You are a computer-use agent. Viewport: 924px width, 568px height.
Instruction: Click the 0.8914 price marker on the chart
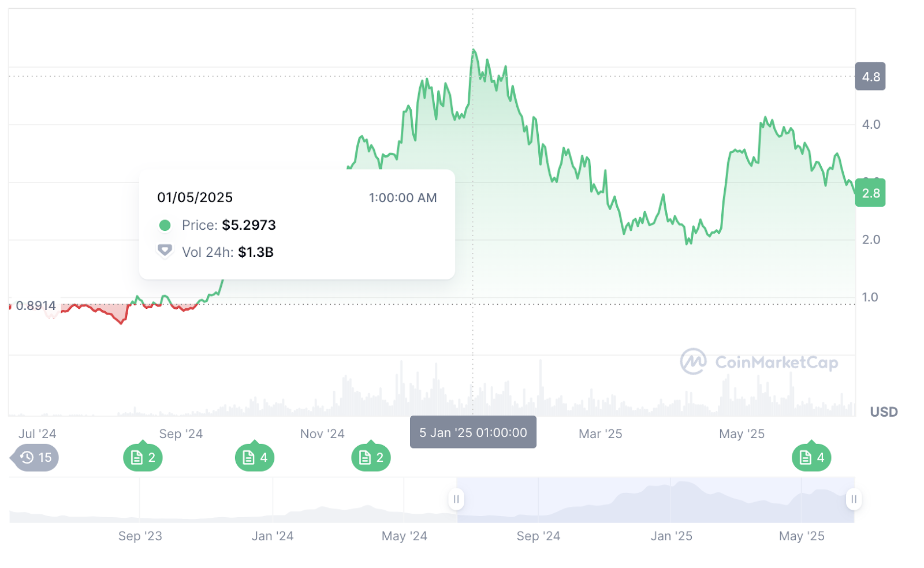click(36, 305)
